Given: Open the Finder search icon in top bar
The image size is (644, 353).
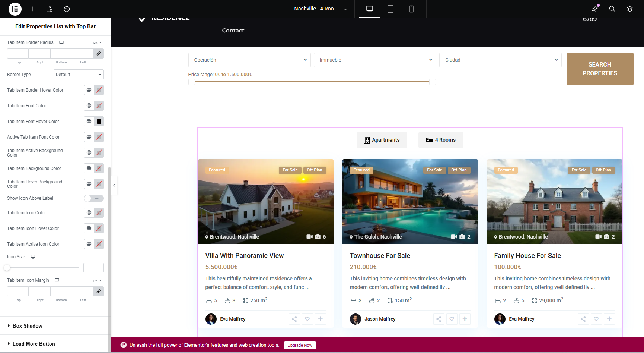Looking at the screenshot, I should (x=612, y=9).
